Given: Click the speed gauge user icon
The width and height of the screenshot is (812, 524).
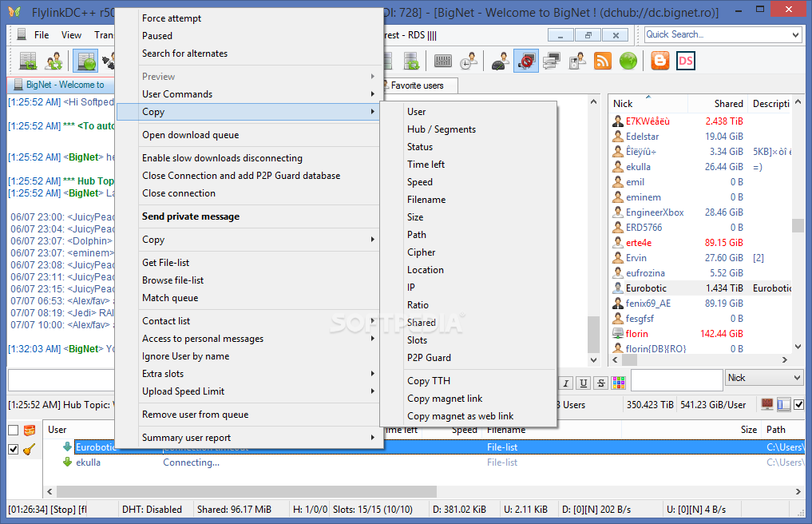Looking at the screenshot, I should click(501, 62).
